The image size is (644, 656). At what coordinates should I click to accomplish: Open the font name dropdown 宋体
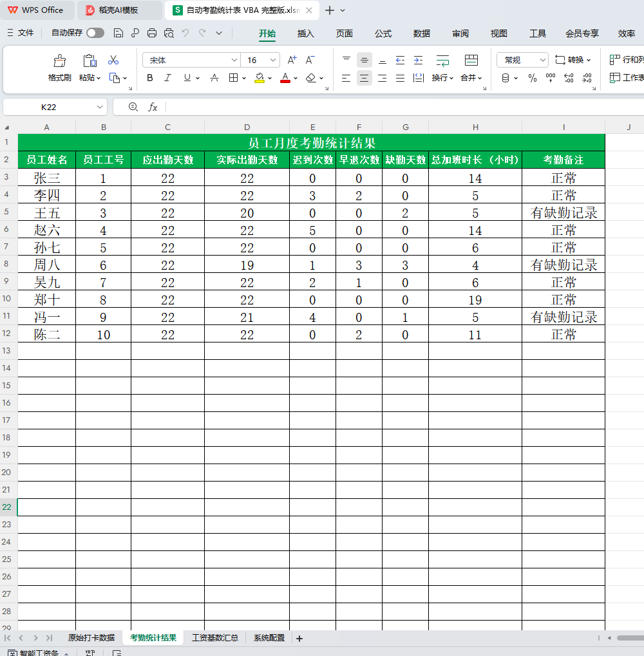point(191,61)
